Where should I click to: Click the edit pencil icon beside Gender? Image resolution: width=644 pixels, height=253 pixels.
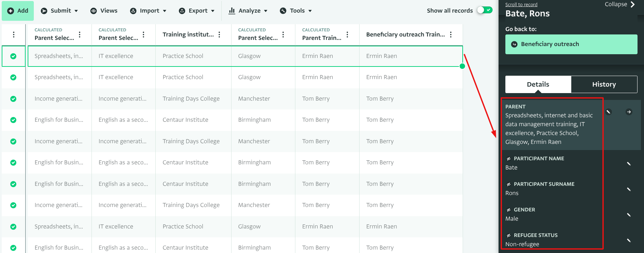629,215
